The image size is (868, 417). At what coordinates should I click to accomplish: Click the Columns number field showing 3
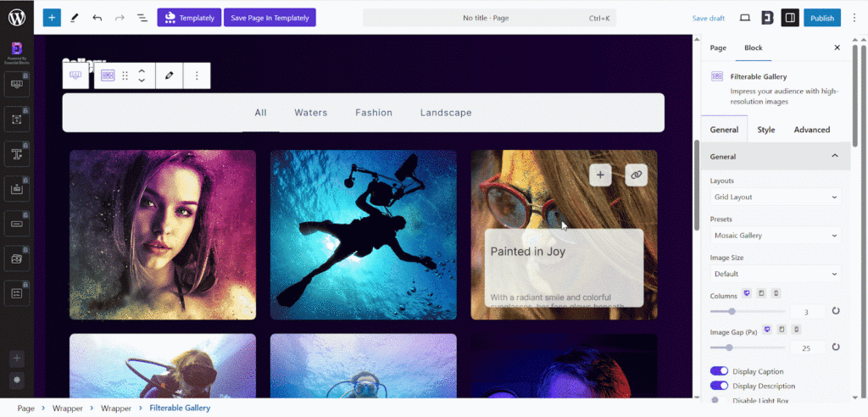pos(808,312)
